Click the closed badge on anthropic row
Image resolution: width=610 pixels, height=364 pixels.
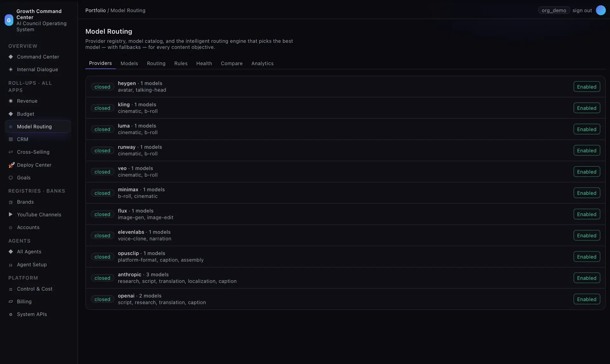coord(102,278)
